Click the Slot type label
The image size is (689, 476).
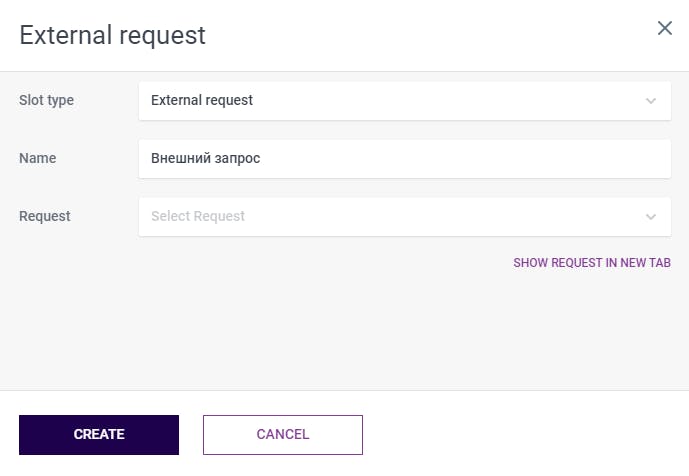click(x=47, y=101)
